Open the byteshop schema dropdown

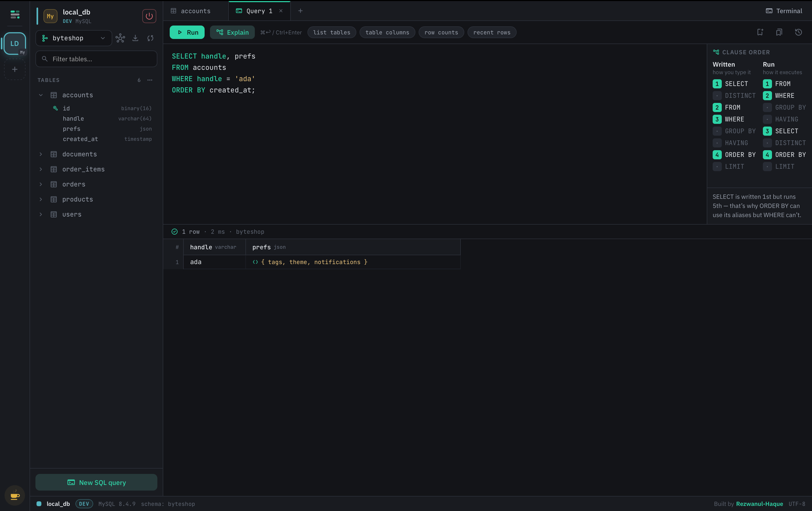pyautogui.click(x=74, y=38)
